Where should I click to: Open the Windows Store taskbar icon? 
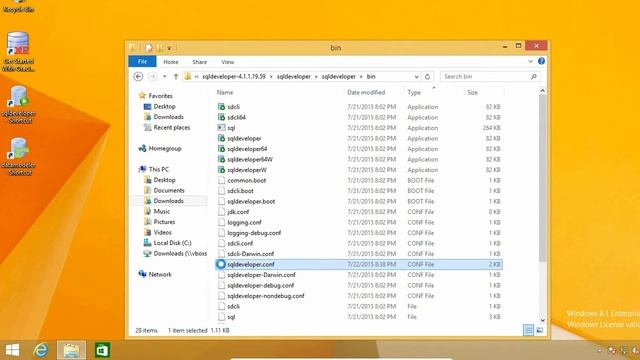102,350
